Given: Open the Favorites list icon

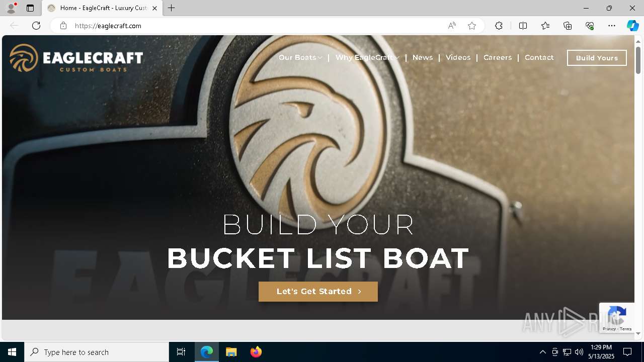Looking at the screenshot, I should pyautogui.click(x=545, y=26).
